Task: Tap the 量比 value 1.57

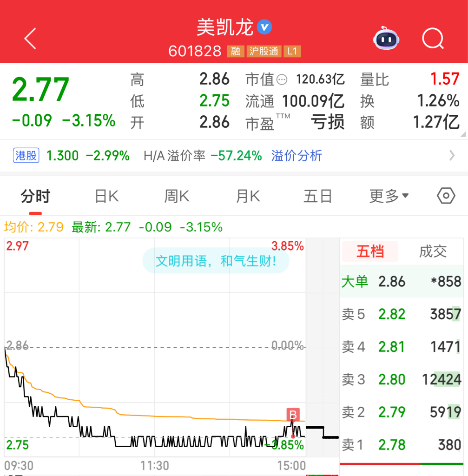Action: (445, 79)
